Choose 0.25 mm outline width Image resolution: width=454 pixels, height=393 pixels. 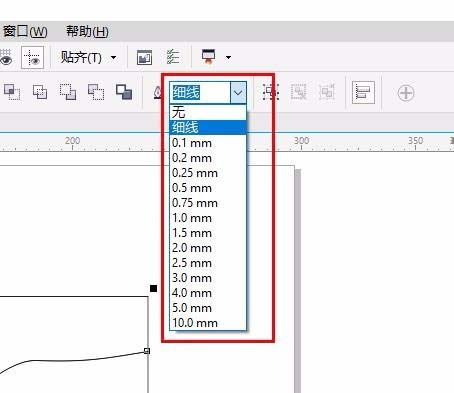coord(208,173)
